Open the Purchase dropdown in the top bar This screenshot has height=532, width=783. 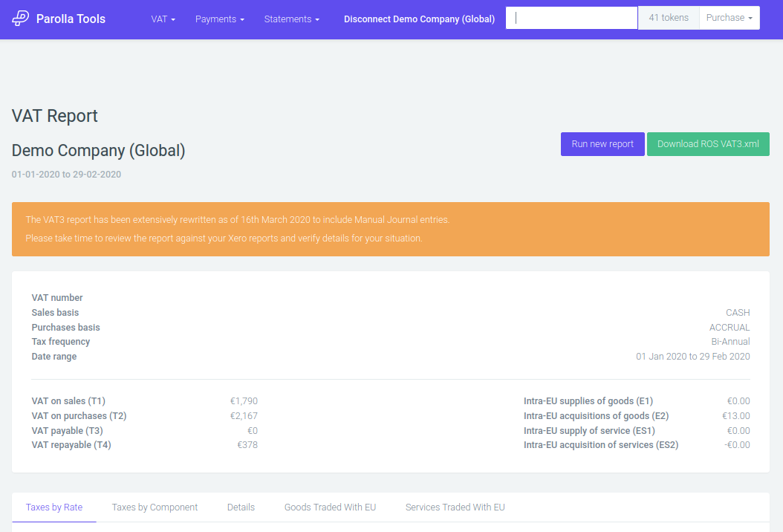(729, 17)
